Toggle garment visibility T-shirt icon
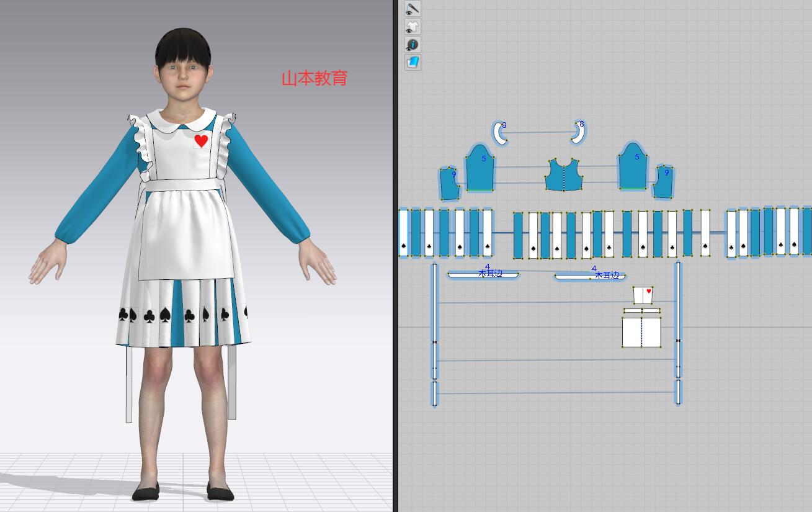The width and height of the screenshot is (812, 512). click(x=413, y=27)
